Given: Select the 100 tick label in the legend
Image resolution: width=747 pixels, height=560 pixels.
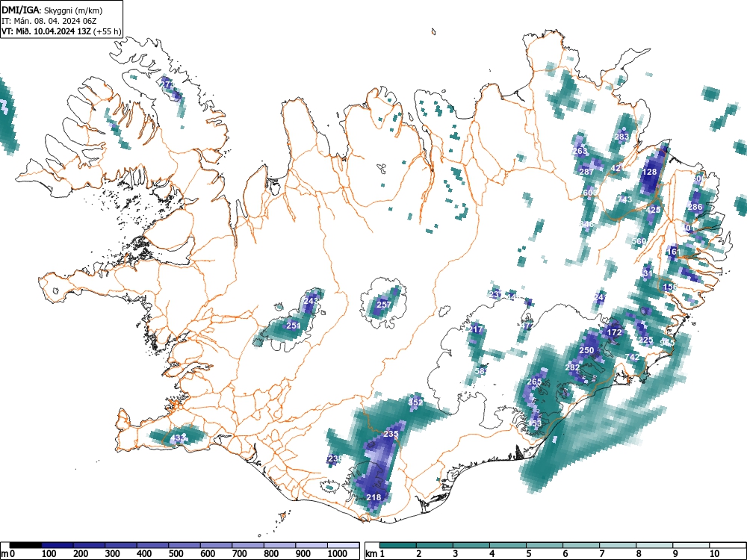Looking at the screenshot, I should tap(49, 554).
